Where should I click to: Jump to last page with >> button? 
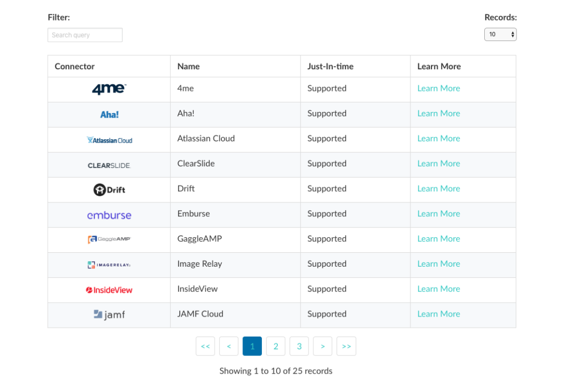(x=346, y=346)
